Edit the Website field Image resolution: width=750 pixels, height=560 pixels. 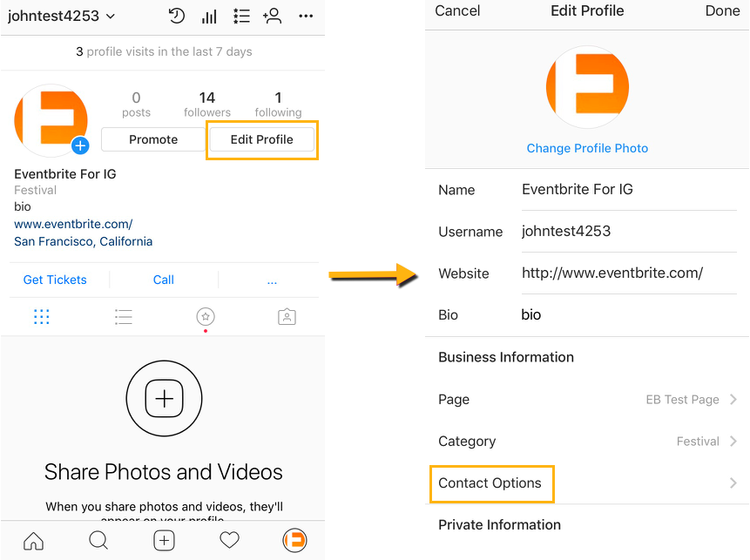point(629,273)
